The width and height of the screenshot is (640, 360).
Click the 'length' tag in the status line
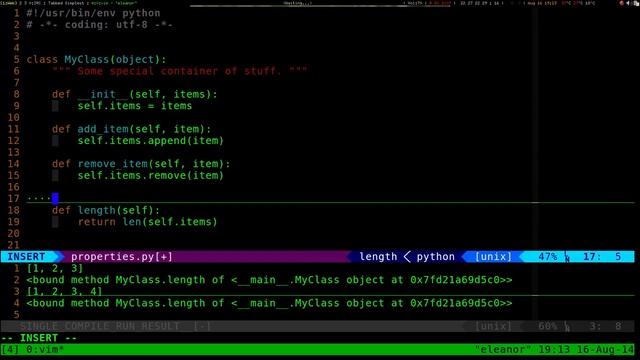tap(378, 257)
